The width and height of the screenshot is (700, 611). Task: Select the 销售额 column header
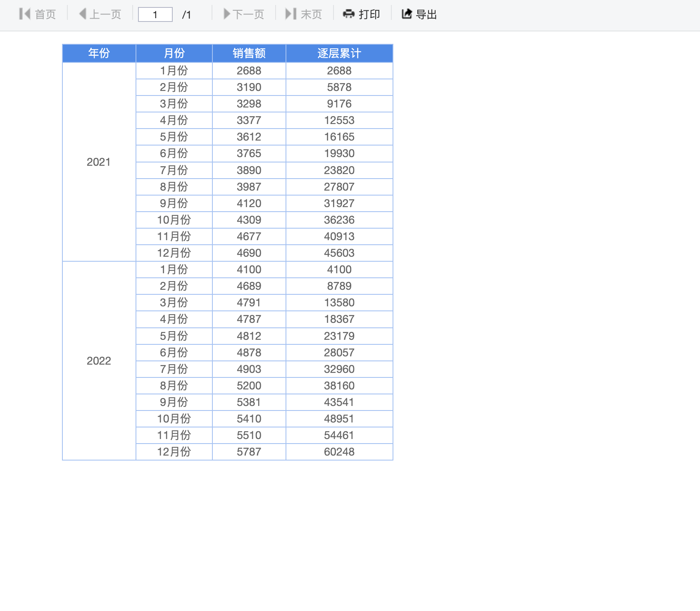pyautogui.click(x=249, y=53)
